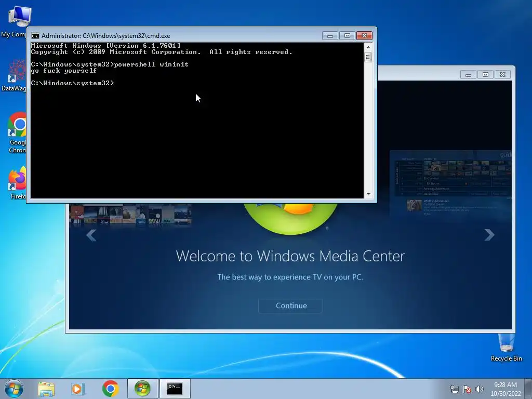
Task: Minimize the command prompt window
Action: (x=330, y=36)
